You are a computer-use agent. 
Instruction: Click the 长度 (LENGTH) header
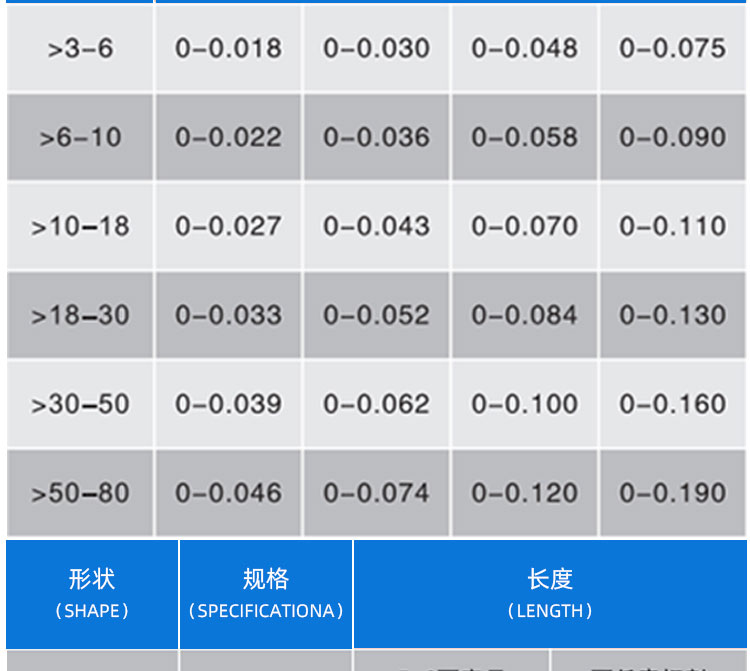click(550, 593)
